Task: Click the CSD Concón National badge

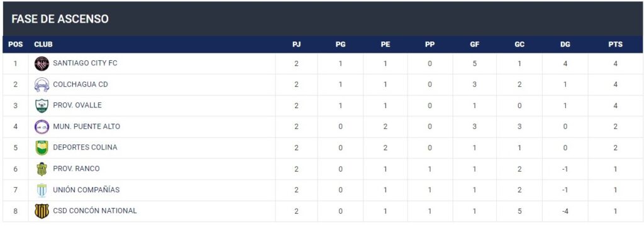Action: coord(42,211)
